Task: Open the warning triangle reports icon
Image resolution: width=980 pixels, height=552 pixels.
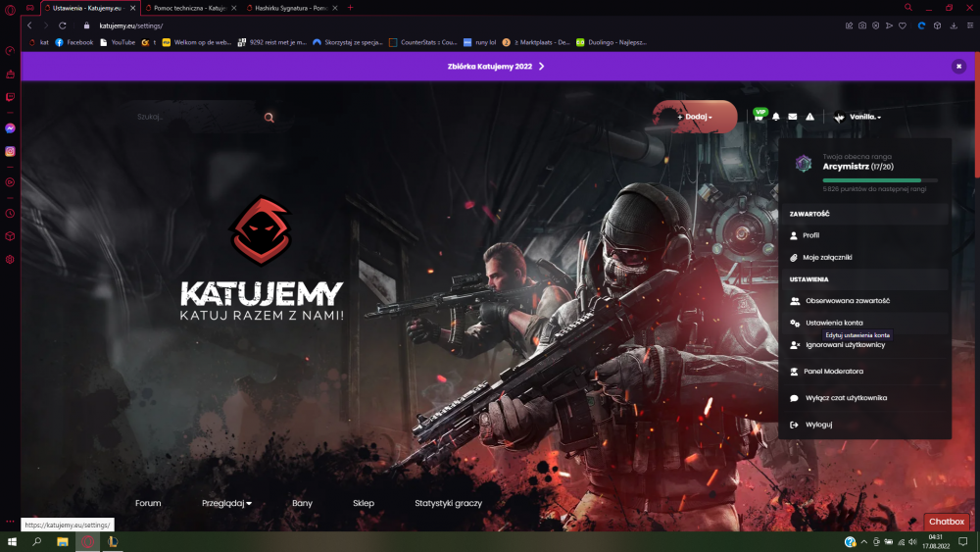Action: [x=810, y=117]
